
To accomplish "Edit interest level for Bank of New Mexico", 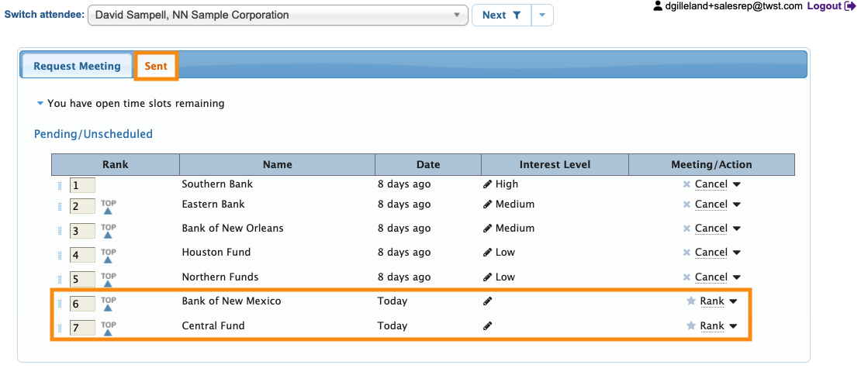I will 487,301.
